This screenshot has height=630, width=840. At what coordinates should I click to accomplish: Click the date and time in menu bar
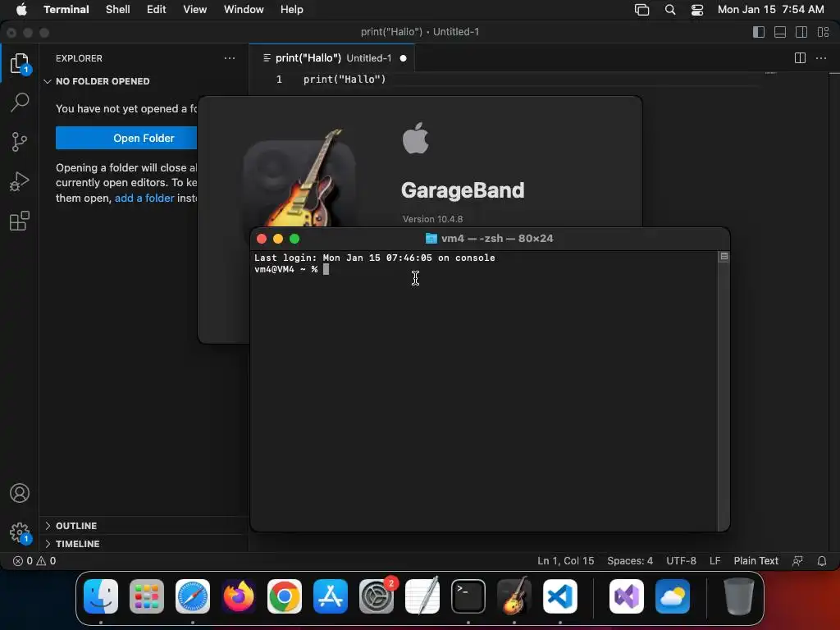771,10
